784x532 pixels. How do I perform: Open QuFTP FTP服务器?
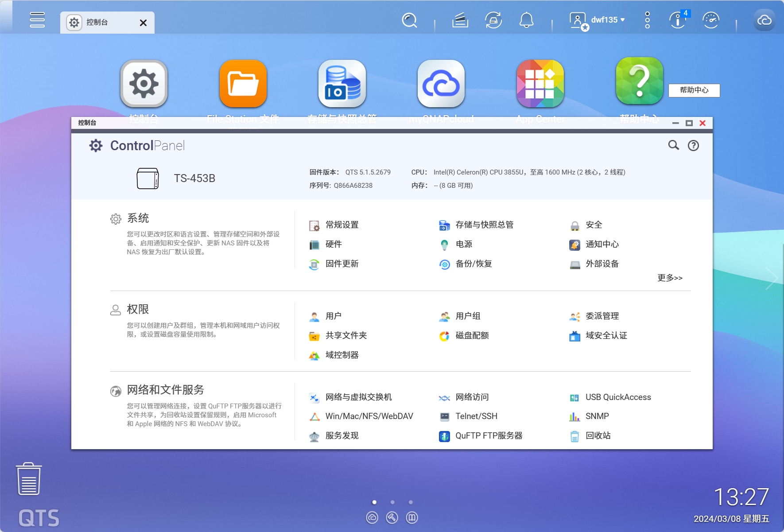pos(481,436)
